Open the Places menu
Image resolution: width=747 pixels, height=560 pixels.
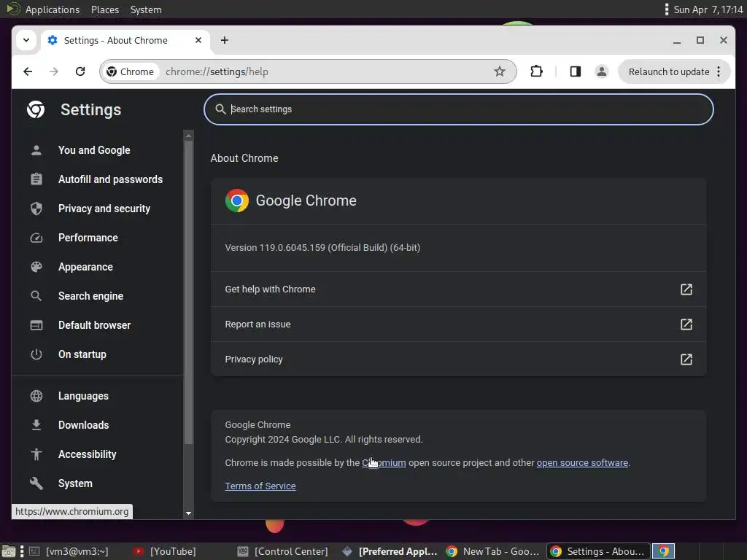tap(105, 9)
